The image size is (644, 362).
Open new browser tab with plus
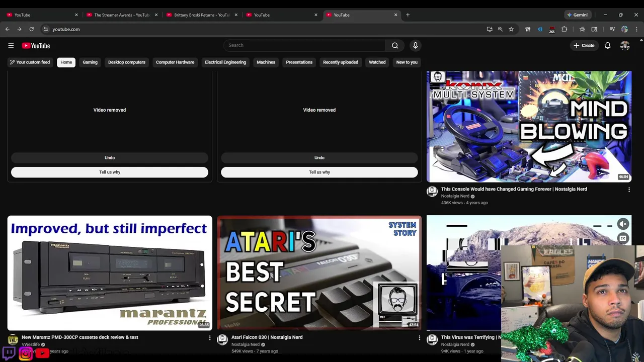(x=408, y=15)
